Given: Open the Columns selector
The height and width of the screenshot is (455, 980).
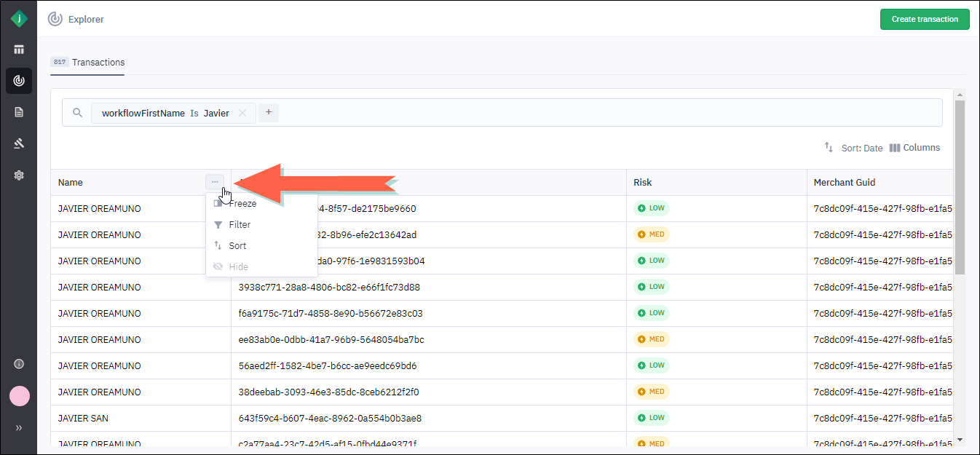Looking at the screenshot, I should [914, 148].
